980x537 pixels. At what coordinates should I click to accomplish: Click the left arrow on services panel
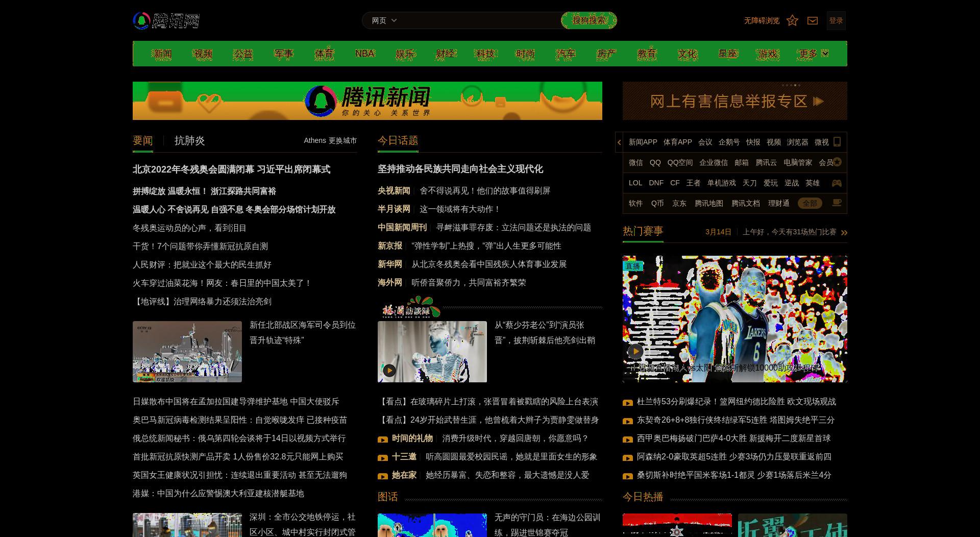point(619,142)
